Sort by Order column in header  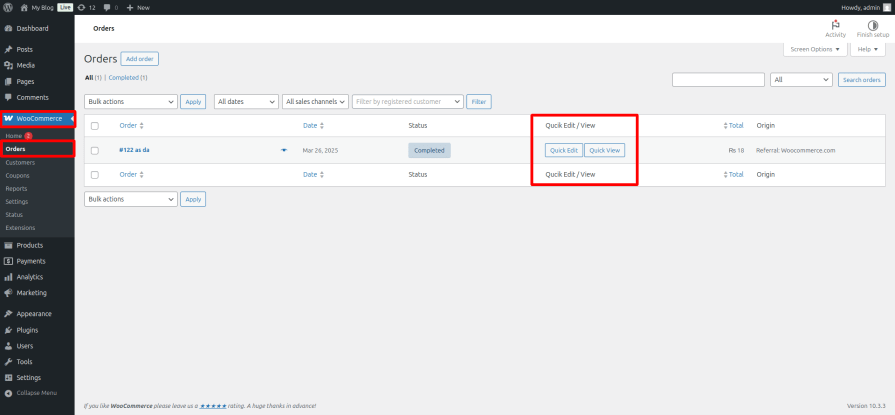click(131, 126)
